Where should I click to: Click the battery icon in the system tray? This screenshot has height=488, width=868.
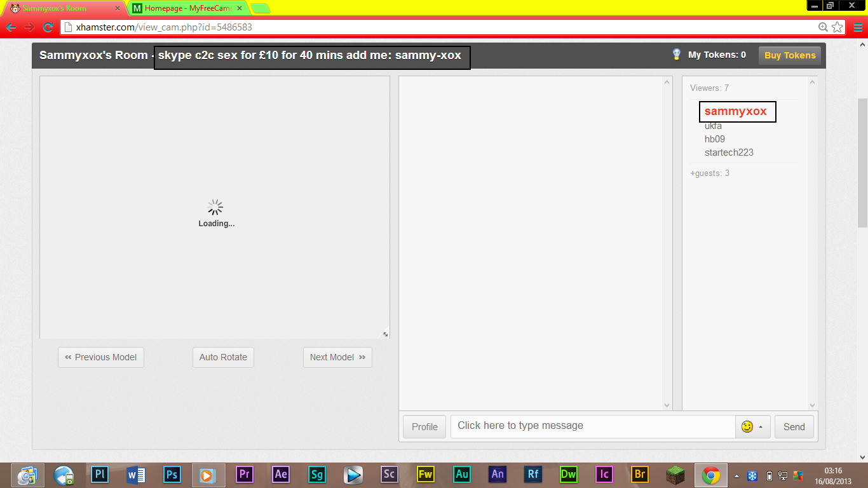pos(770,475)
